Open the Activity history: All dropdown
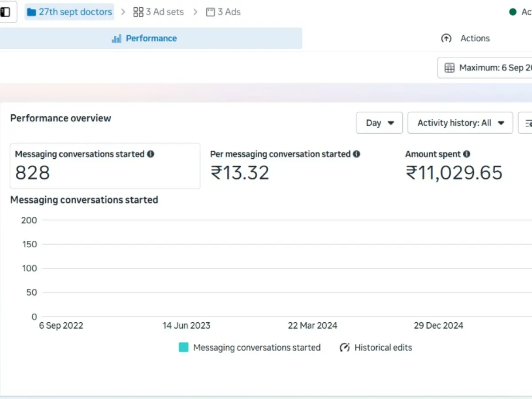Viewport: 532px width, 399px height. (x=460, y=123)
